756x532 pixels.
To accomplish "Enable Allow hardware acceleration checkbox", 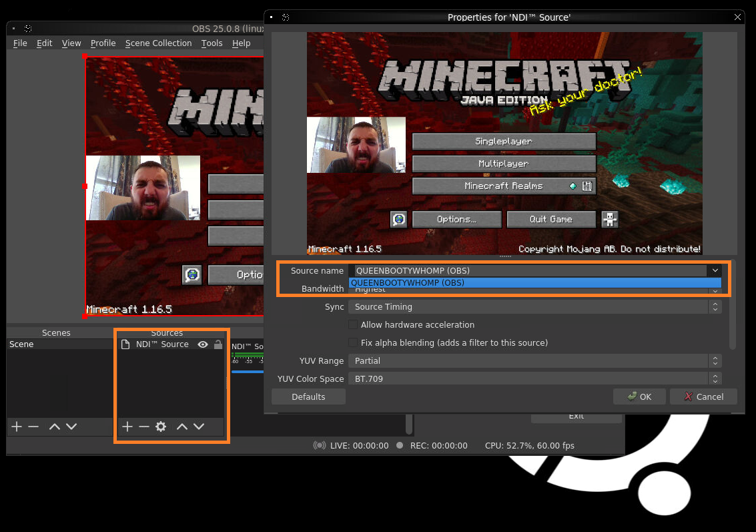I will pyautogui.click(x=353, y=324).
